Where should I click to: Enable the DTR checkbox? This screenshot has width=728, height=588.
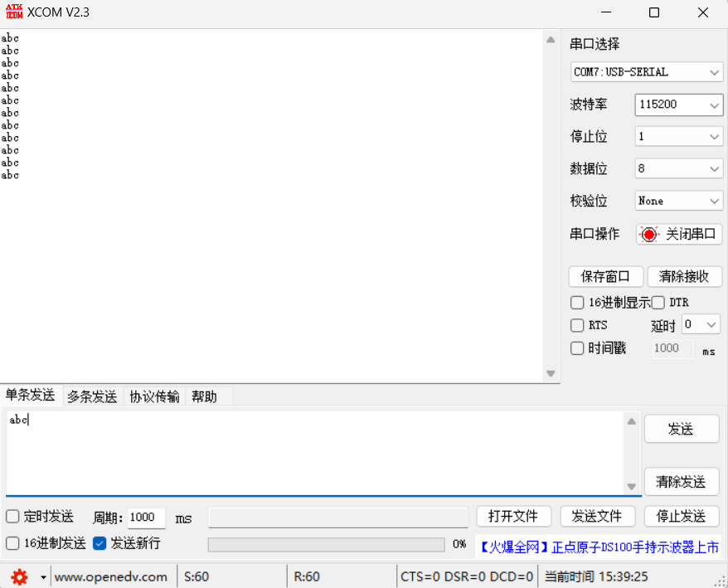[x=658, y=302]
